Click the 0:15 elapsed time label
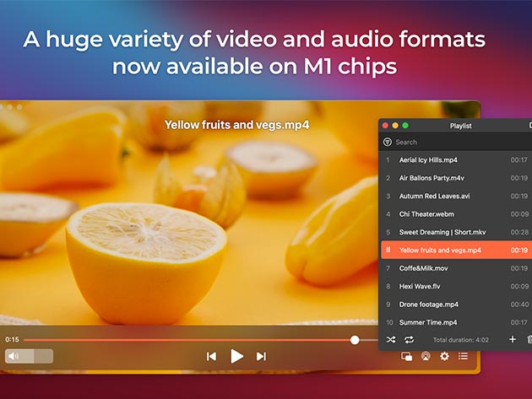The image size is (532, 399). (x=12, y=339)
